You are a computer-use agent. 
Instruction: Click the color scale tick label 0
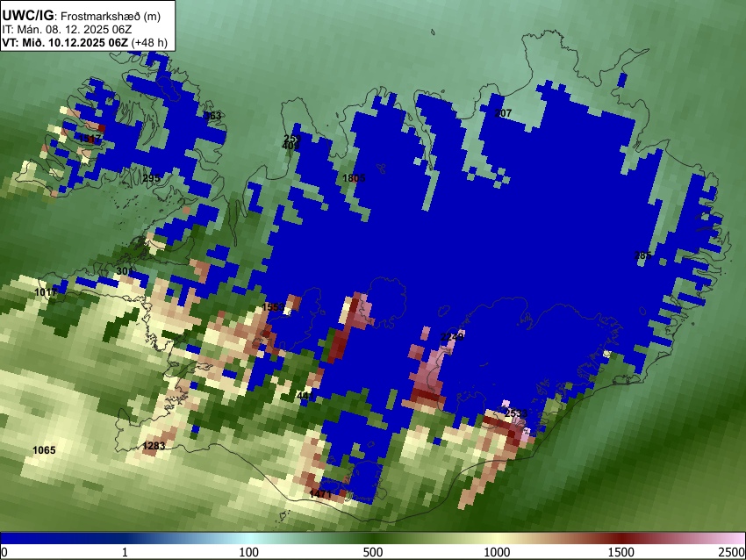pos(4,552)
